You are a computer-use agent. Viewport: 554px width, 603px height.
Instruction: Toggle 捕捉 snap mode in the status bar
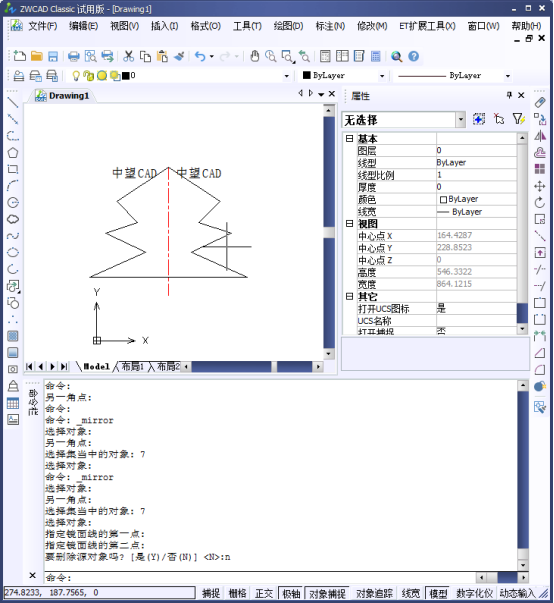tap(211, 593)
